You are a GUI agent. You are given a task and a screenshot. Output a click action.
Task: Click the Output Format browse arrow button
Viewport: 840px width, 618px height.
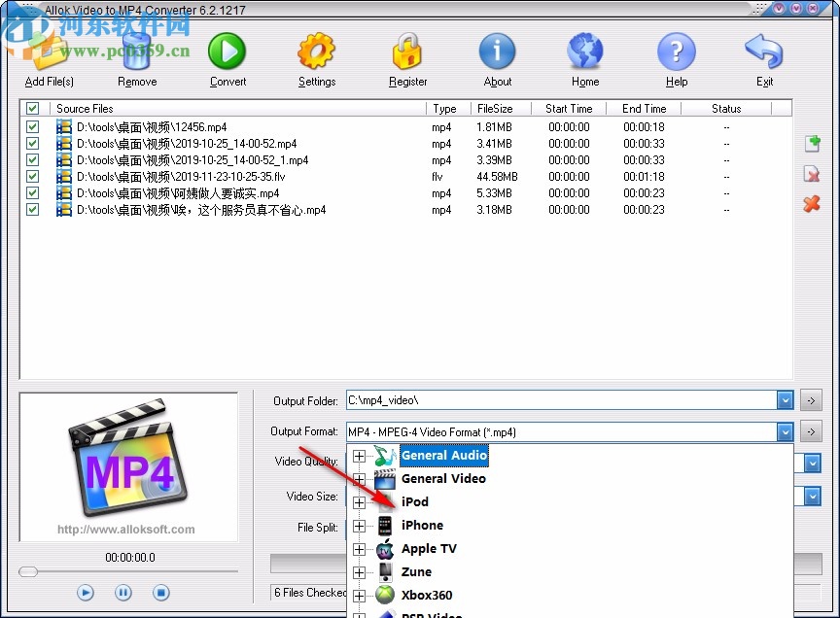(x=811, y=430)
